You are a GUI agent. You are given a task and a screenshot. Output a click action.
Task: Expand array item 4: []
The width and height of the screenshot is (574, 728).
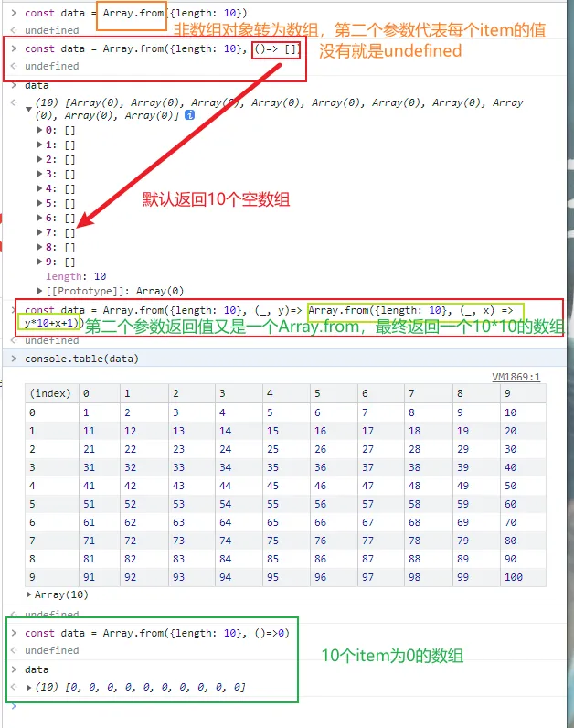[x=40, y=188]
